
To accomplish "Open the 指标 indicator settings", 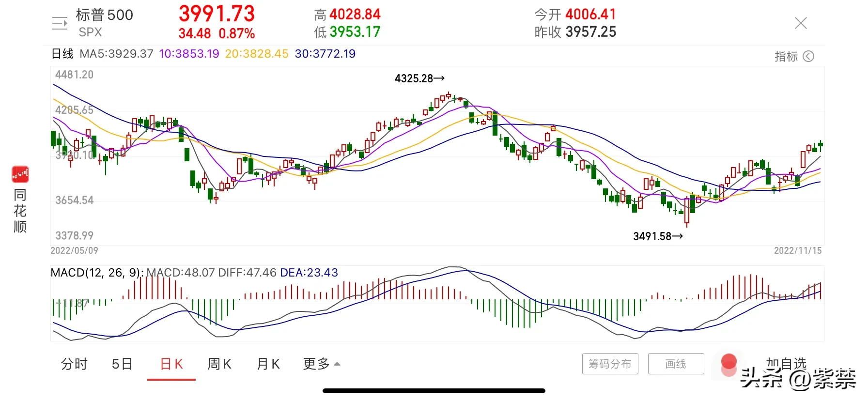I will click(786, 57).
